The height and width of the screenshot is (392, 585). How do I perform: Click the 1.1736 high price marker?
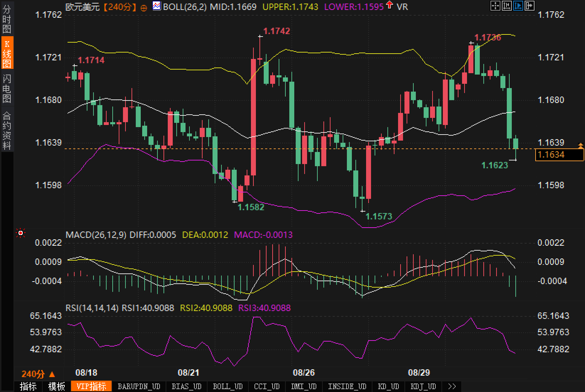tap(488, 37)
